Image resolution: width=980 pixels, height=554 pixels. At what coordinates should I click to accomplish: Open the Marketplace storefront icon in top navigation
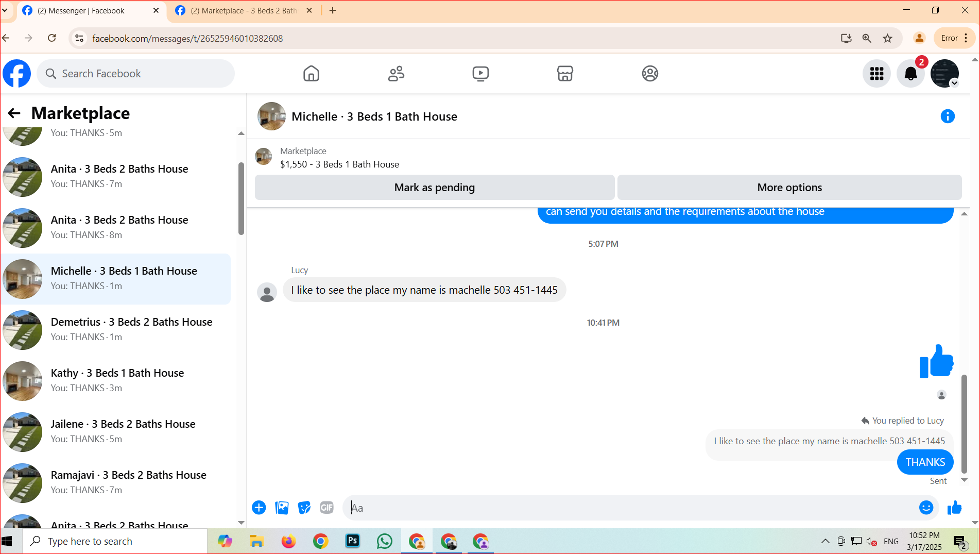[565, 74]
